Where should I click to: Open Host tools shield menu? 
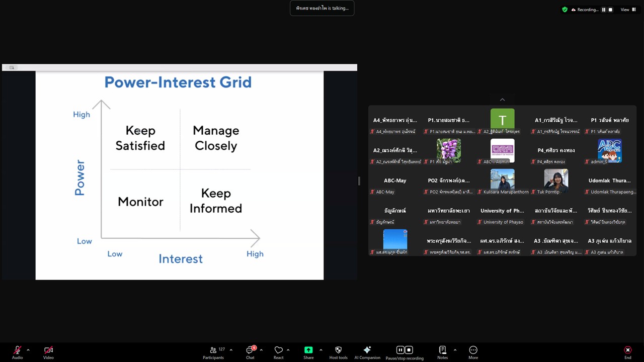(338, 352)
